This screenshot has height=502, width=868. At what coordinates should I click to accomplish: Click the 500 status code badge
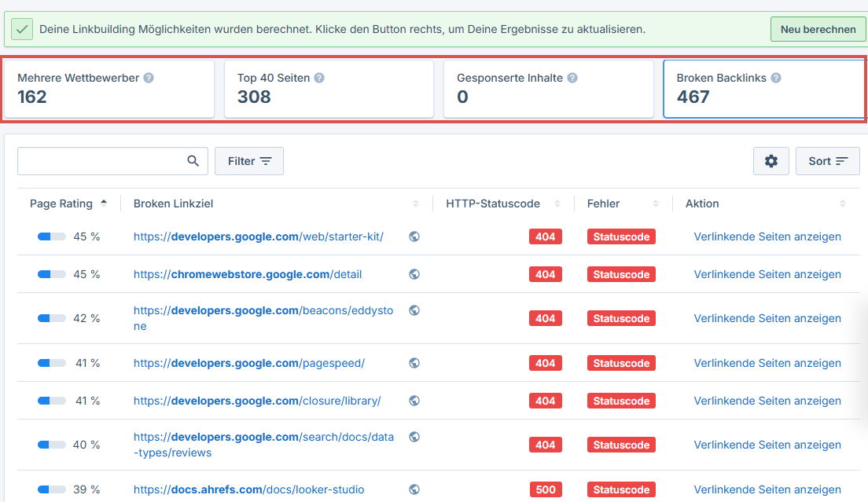pyautogui.click(x=546, y=489)
